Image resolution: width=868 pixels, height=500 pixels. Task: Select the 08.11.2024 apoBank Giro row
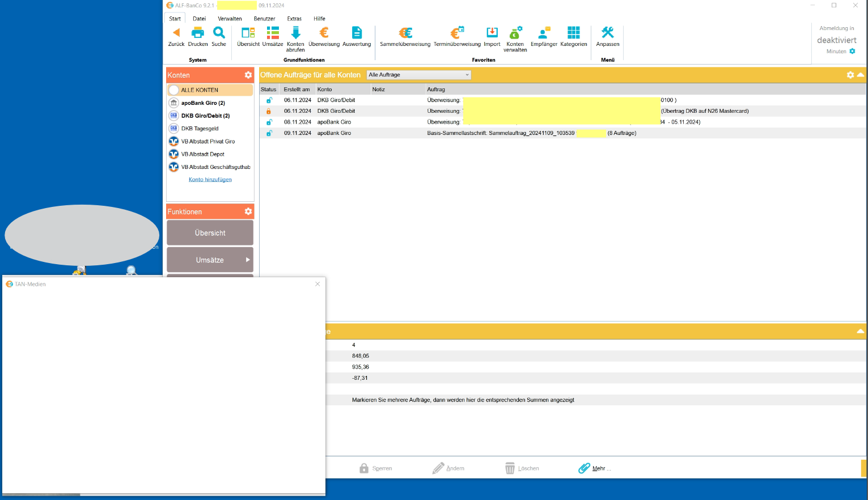coord(562,122)
